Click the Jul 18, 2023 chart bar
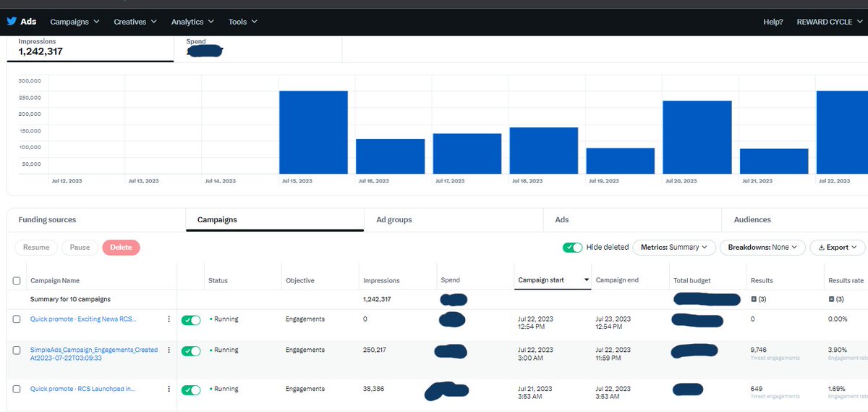The height and width of the screenshot is (412, 868). pyautogui.click(x=544, y=151)
